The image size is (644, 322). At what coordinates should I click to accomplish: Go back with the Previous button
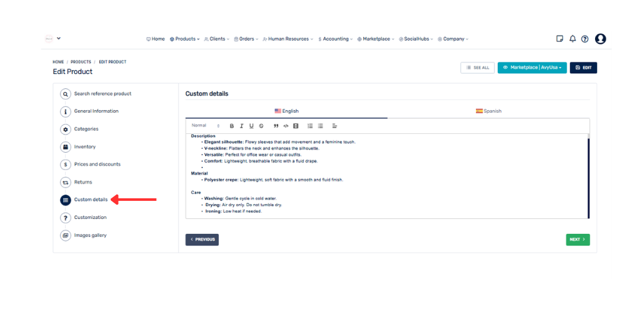[x=202, y=240]
